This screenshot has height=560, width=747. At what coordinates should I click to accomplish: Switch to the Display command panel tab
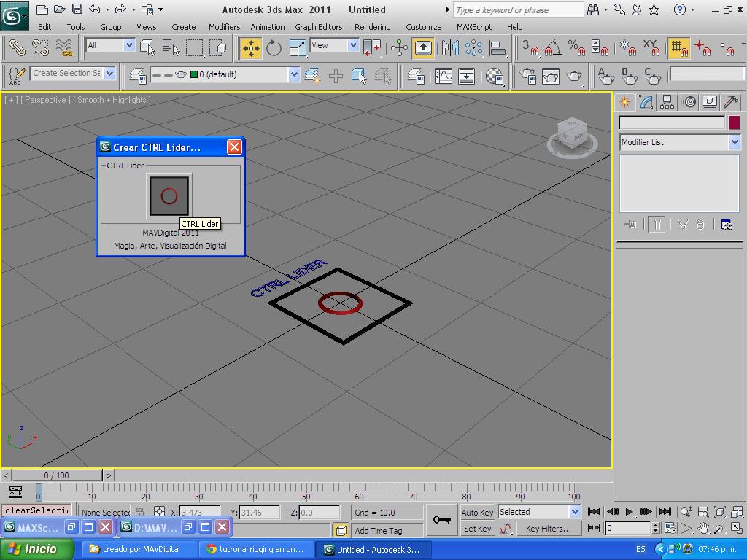(x=710, y=102)
